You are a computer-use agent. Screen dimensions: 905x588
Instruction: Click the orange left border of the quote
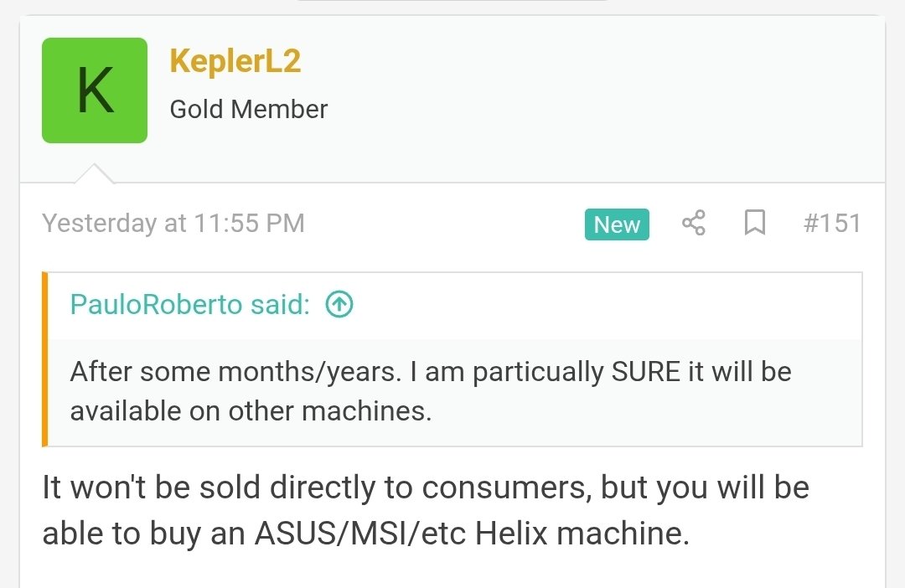click(45, 358)
